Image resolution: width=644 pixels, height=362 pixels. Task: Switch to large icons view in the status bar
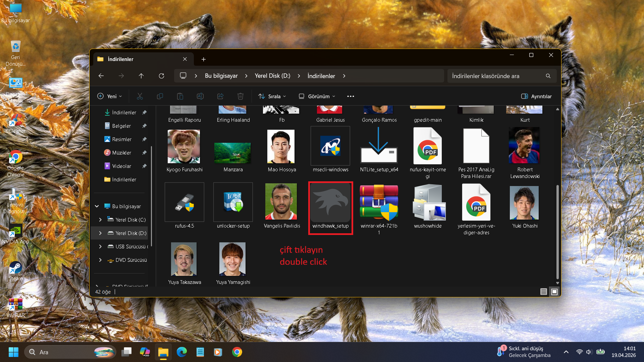(x=554, y=292)
